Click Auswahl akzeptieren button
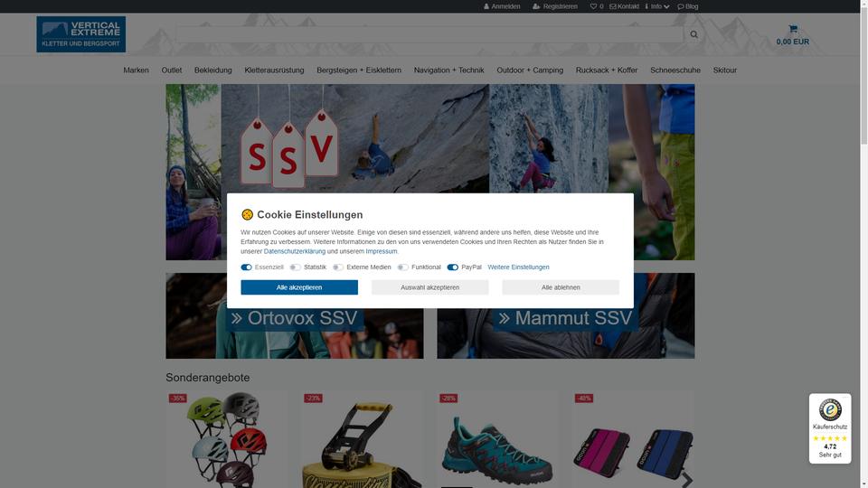 point(430,287)
